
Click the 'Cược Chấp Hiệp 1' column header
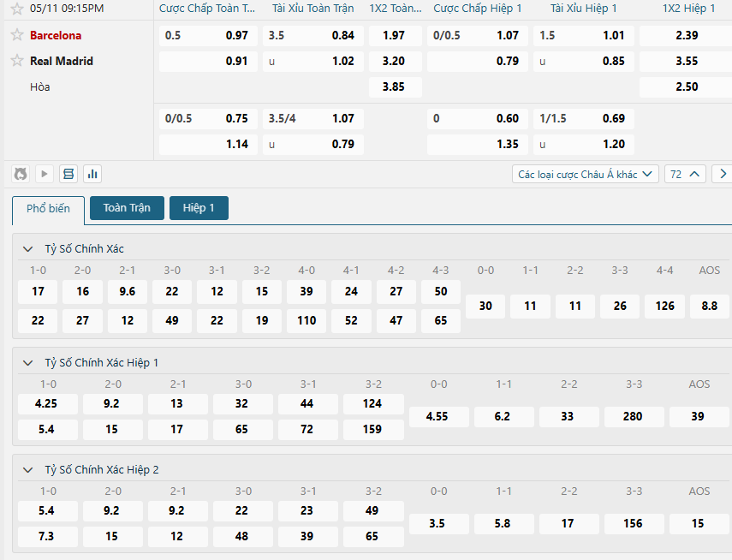[478, 9]
